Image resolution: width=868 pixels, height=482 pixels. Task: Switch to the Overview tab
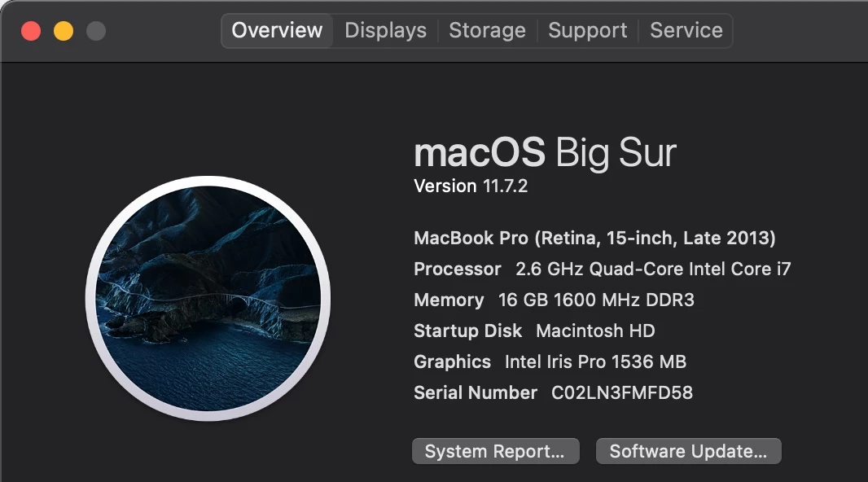277,30
